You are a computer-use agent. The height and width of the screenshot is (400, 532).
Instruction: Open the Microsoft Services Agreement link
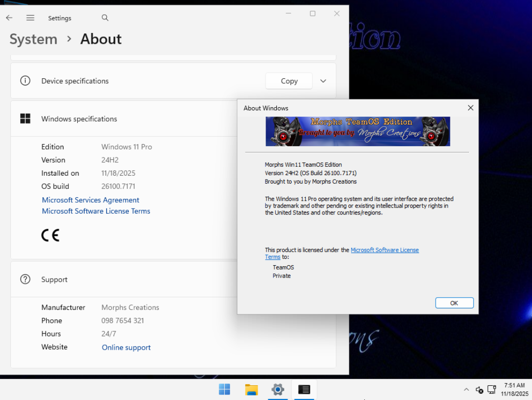[90, 200]
